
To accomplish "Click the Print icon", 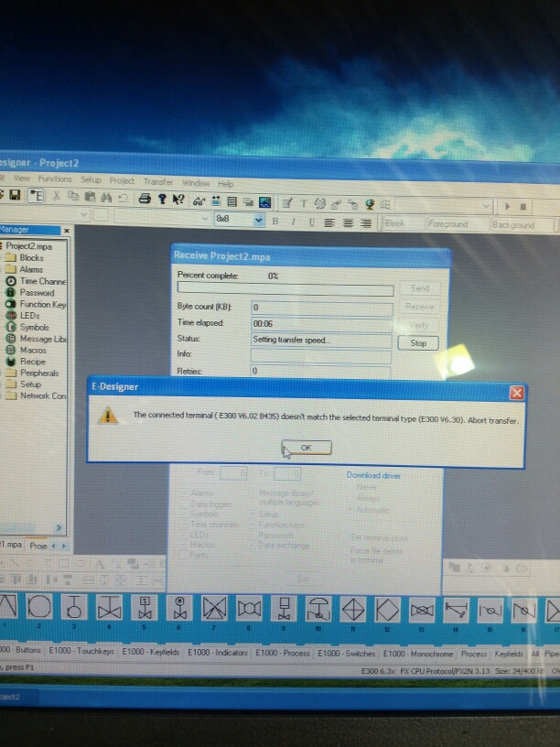I will click(145, 198).
